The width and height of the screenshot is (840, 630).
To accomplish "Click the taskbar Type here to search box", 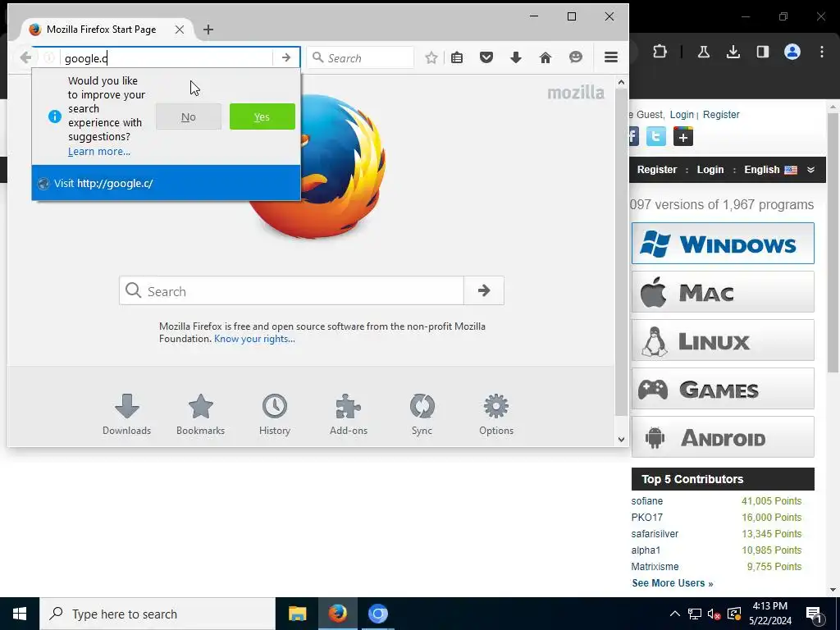I will coord(157,614).
